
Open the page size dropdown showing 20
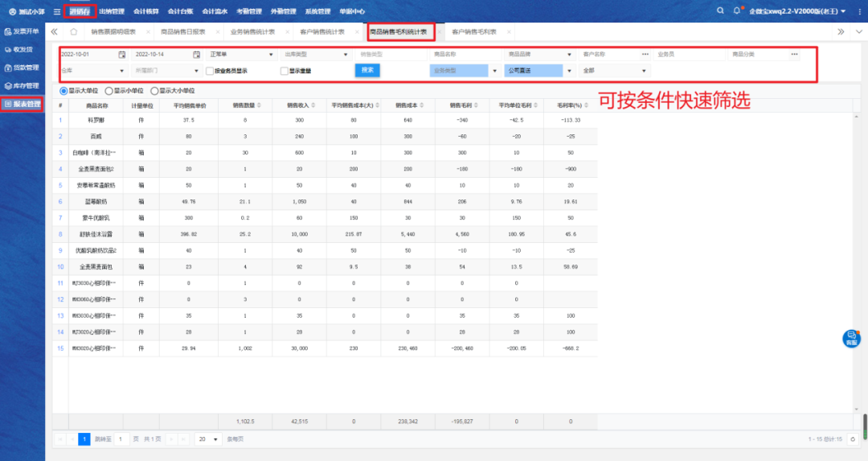pos(209,439)
